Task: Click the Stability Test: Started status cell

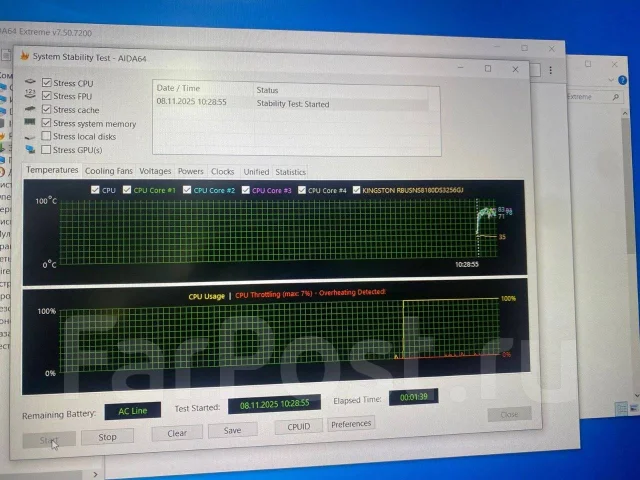Action: coord(293,104)
